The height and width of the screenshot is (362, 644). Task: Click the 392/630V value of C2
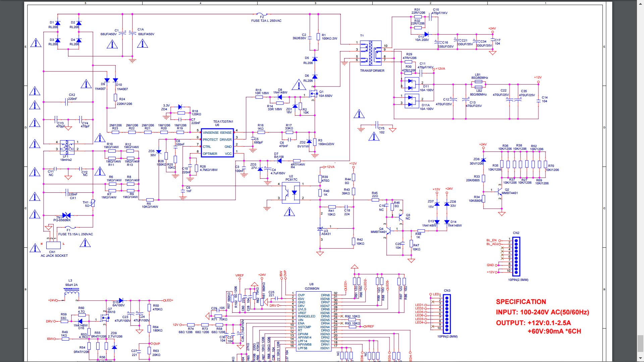tap(299, 38)
